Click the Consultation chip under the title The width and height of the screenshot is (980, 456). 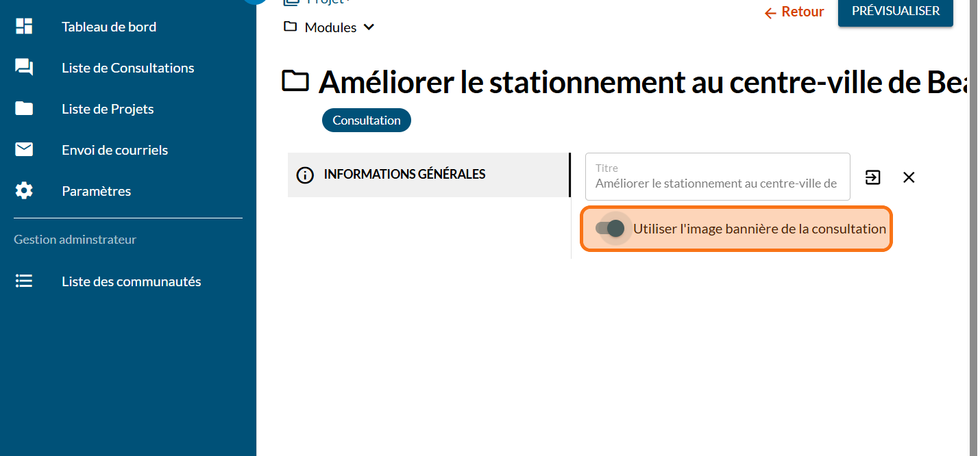(x=367, y=121)
